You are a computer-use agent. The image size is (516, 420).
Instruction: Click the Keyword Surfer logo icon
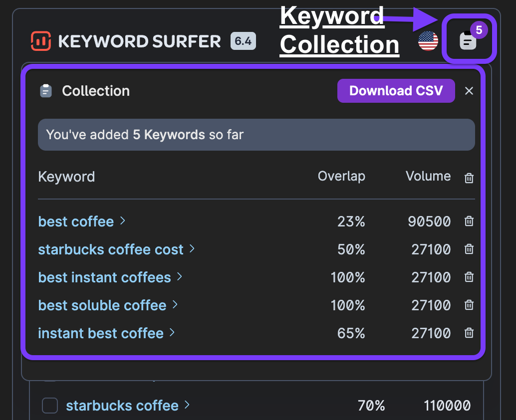[x=41, y=41]
